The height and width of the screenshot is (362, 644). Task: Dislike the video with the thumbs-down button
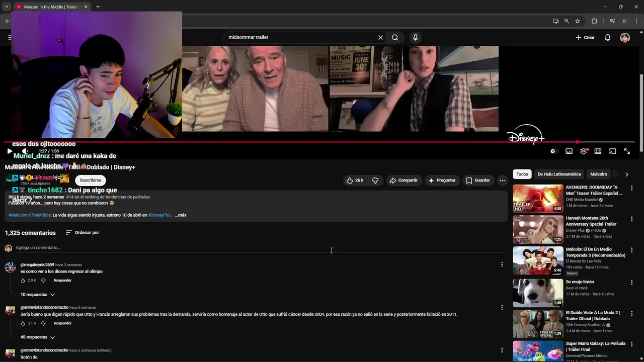(375, 180)
